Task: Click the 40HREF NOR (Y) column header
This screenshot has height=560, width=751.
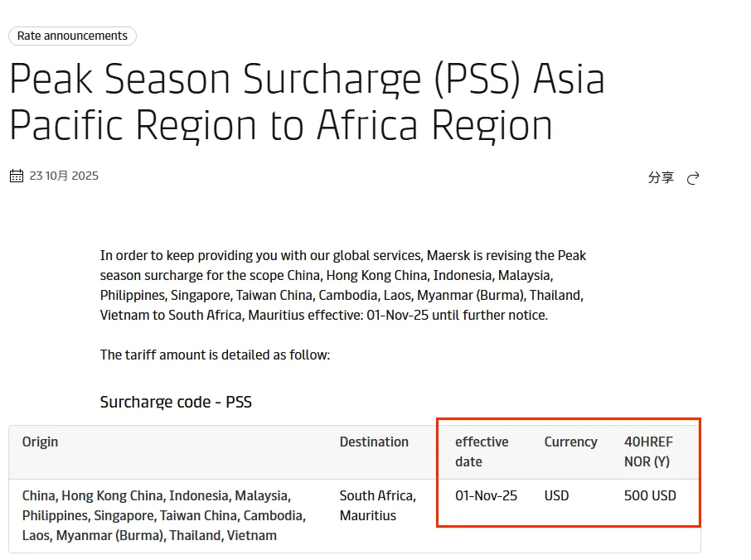Action: [x=648, y=451]
